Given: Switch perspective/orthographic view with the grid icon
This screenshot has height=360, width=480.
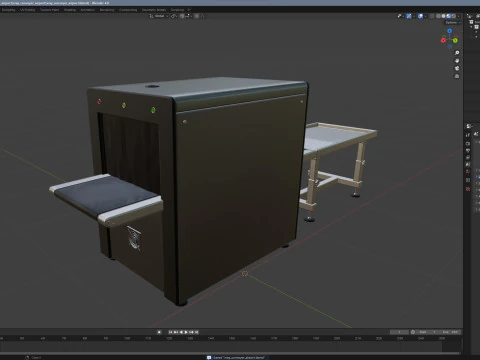Looking at the screenshot, I should pyautogui.click(x=457, y=76).
